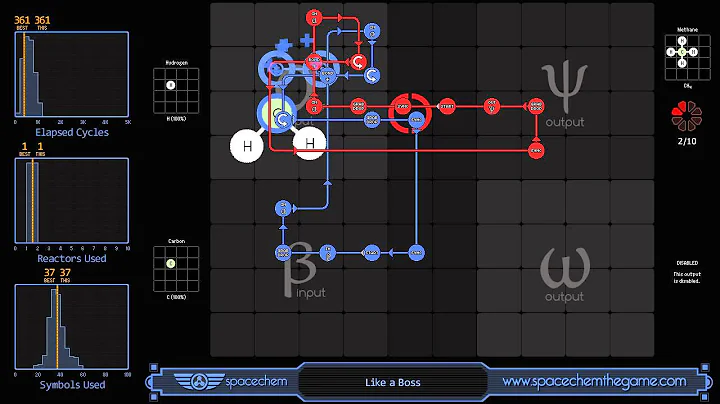Click the blue START instruction symbol
Screen dimensions: 720x404
point(371,252)
